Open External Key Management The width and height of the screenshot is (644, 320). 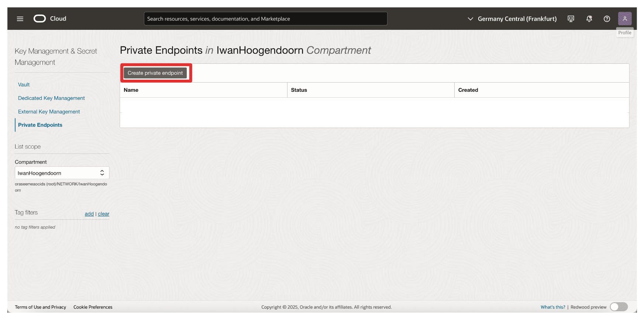coord(49,112)
